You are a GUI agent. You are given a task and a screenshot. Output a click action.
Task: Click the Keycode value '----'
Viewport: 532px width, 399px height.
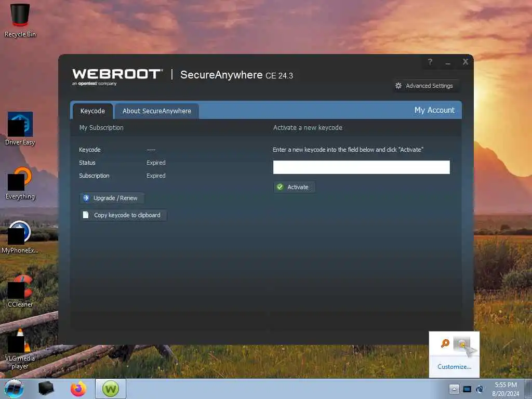(x=151, y=150)
